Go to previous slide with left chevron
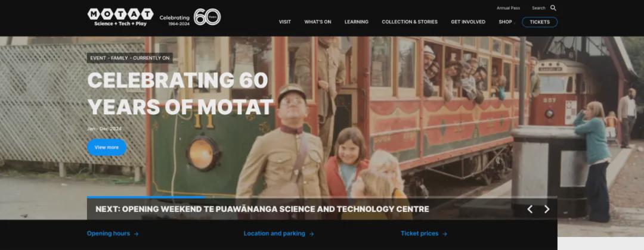Screen dimensions: 644x250 530,210
